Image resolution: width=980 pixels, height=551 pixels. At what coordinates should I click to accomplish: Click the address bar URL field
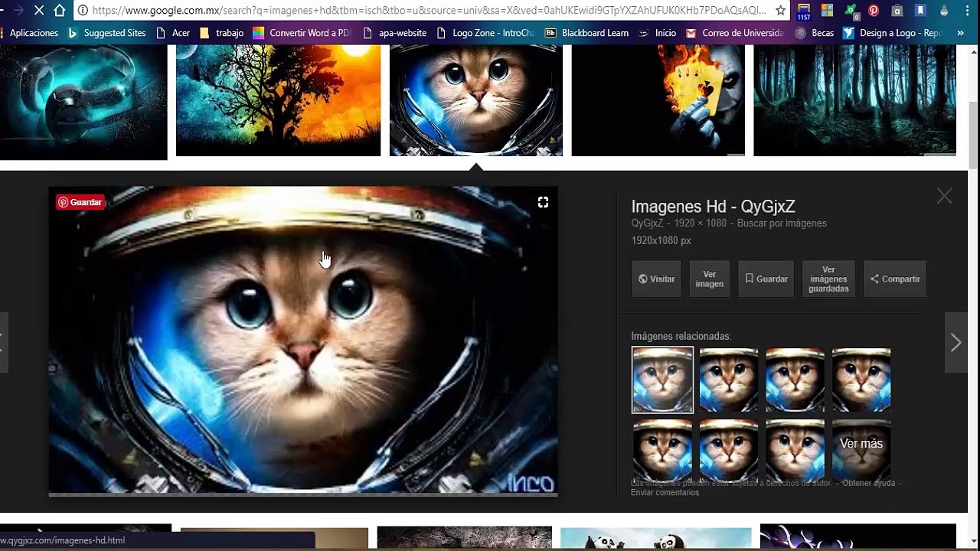pos(429,11)
